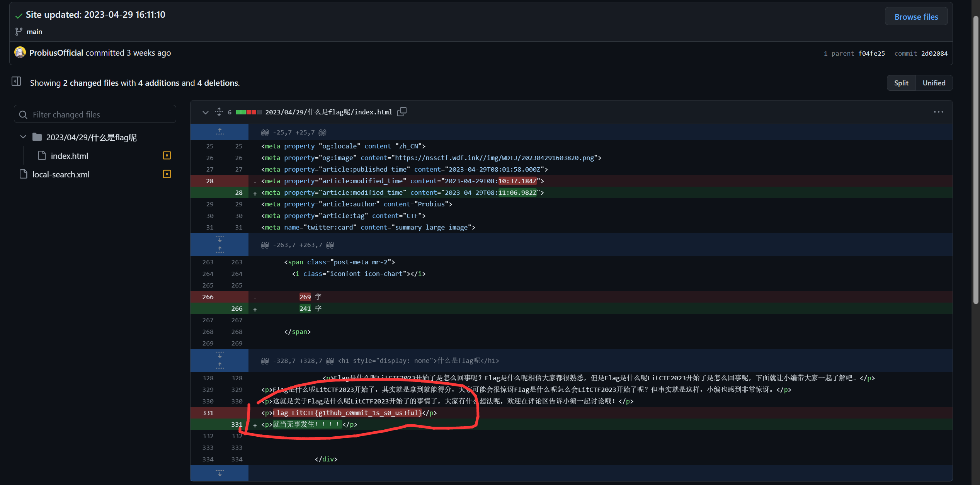Click expand all lines icon in file header

tap(219, 112)
